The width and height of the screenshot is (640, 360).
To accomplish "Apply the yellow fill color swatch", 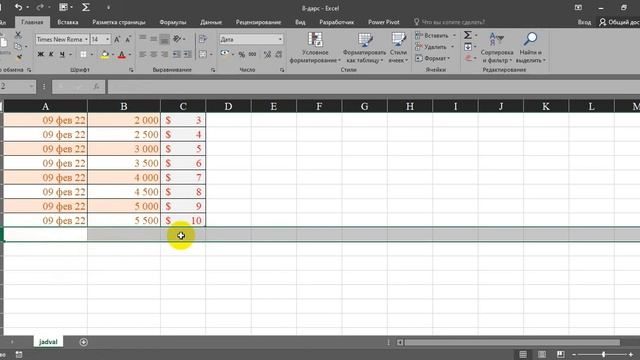I will pyautogui.click(x=104, y=54).
